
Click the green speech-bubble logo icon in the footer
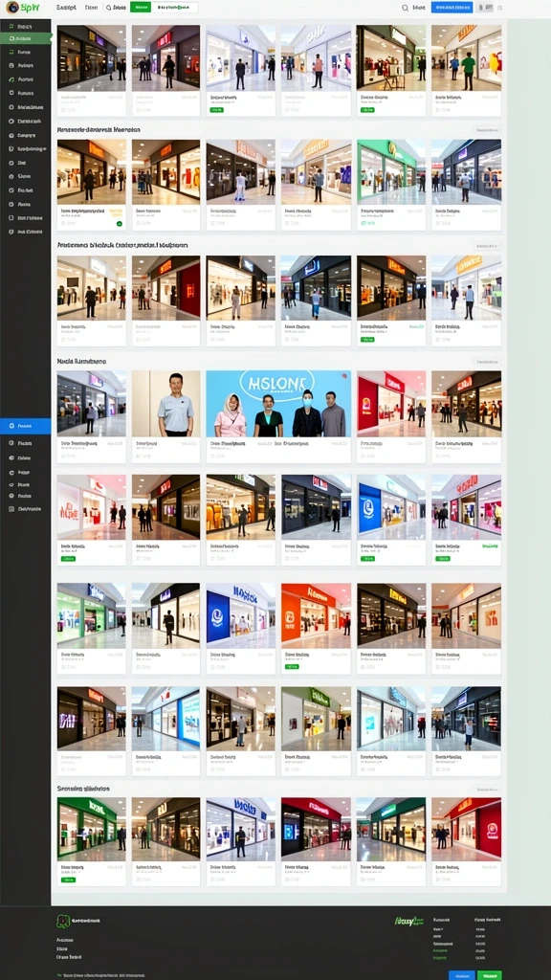click(x=62, y=922)
